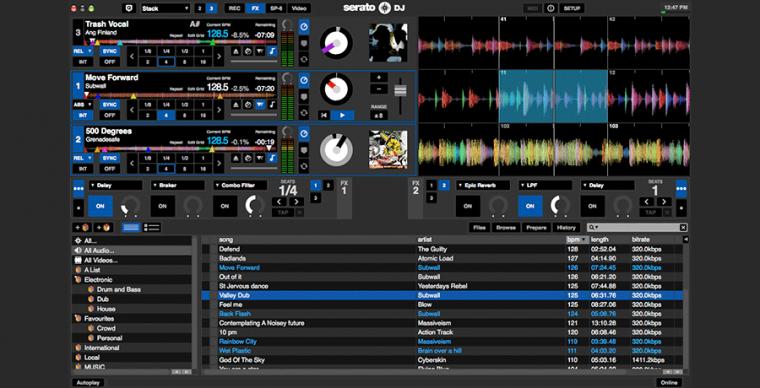The width and height of the screenshot is (760, 388).
Task: Click the loop arrows icon beside Move Forward deck
Action: click(304, 113)
